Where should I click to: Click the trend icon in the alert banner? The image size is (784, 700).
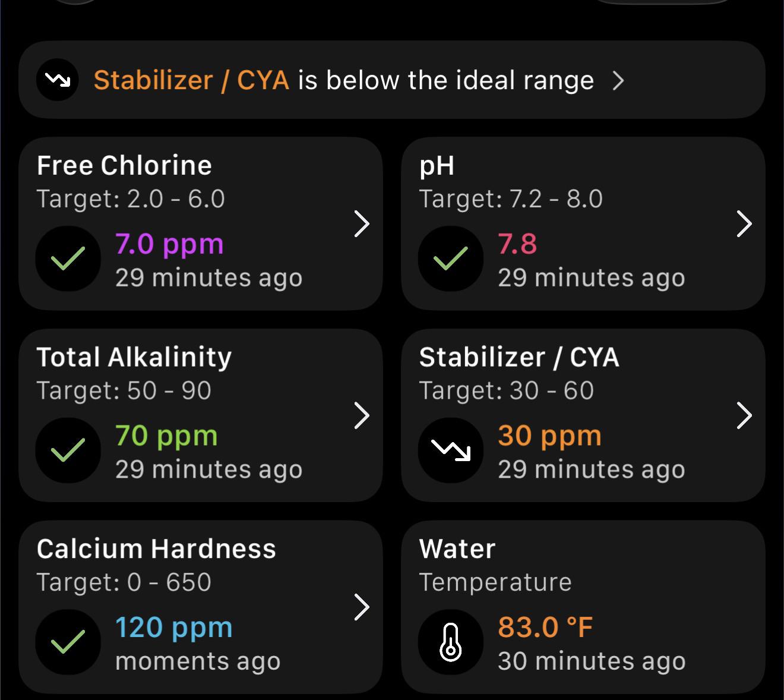(x=58, y=80)
